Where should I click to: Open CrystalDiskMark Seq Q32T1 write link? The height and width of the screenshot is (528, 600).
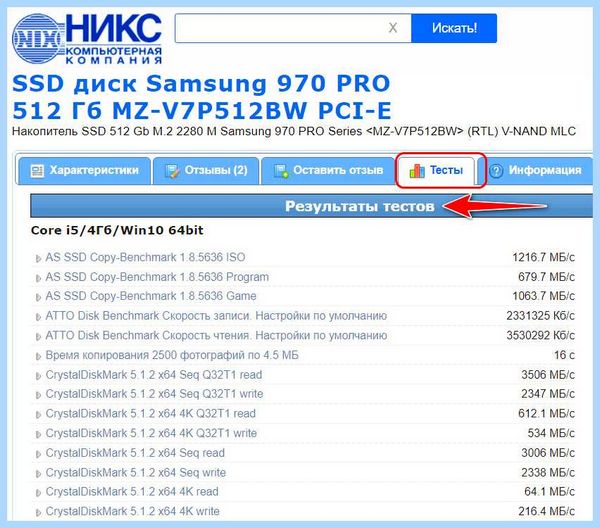(154, 394)
